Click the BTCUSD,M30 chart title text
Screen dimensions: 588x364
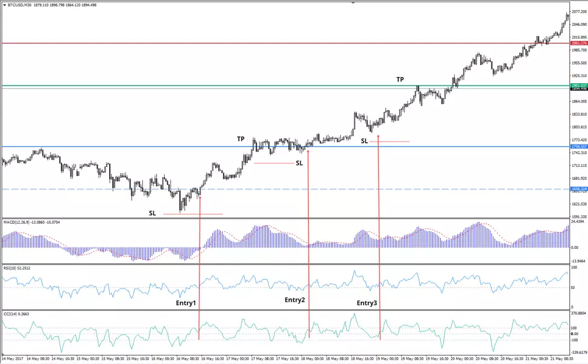(19, 5)
